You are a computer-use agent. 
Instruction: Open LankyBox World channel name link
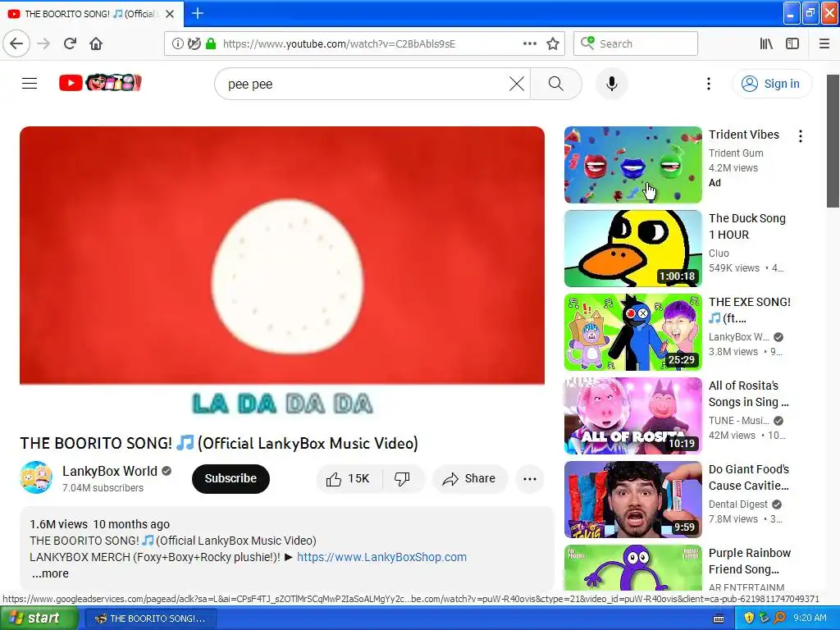pyautogui.click(x=110, y=471)
